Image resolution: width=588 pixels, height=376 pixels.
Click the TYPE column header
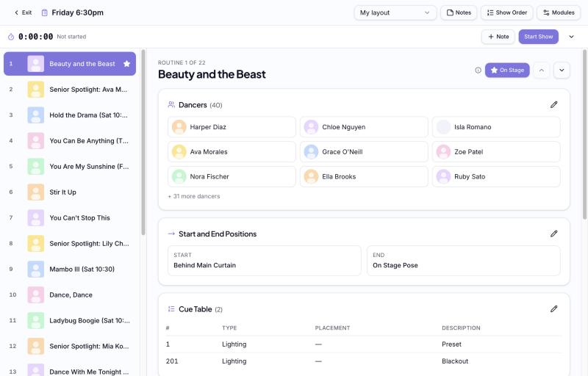click(229, 328)
